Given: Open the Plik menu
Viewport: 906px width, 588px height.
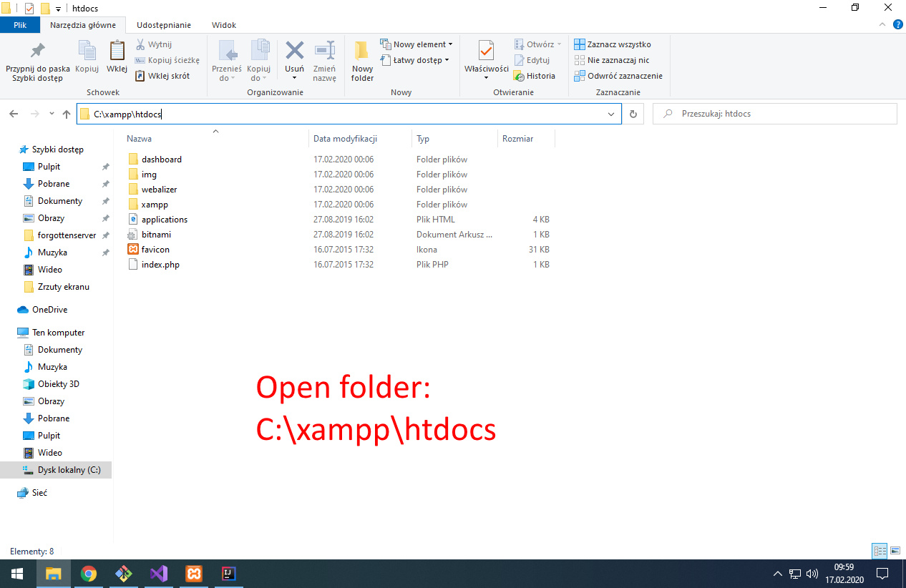Looking at the screenshot, I should (20, 24).
